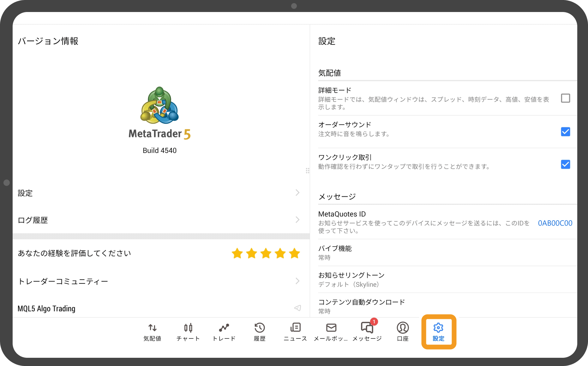Disable オーダーサウンド order sound
This screenshot has width=588, height=366.
click(566, 132)
